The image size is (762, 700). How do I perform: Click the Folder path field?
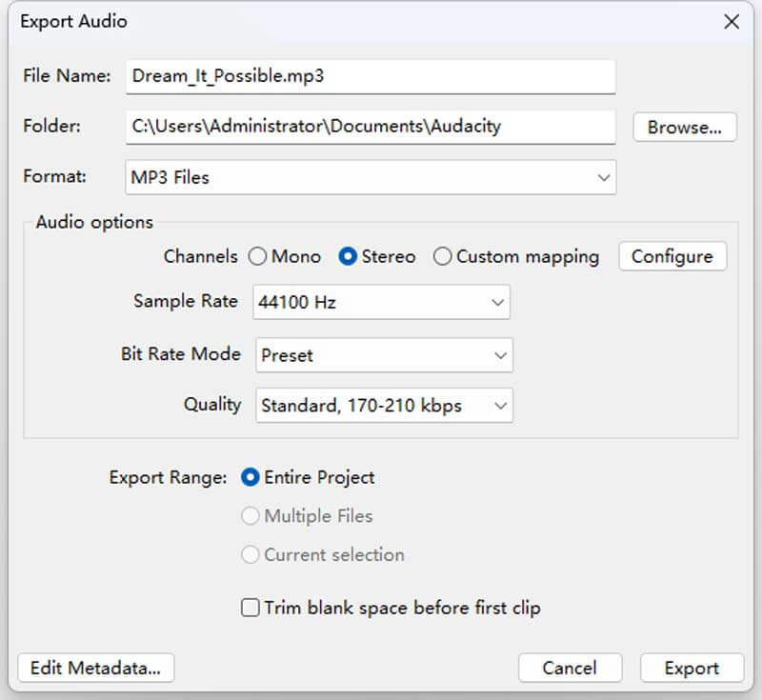click(x=371, y=127)
